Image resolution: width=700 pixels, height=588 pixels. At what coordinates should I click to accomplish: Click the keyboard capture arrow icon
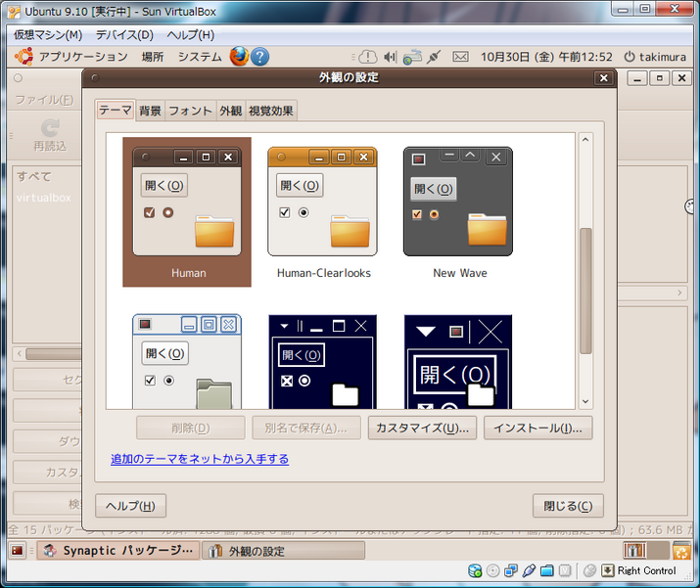click(x=608, y=570)
